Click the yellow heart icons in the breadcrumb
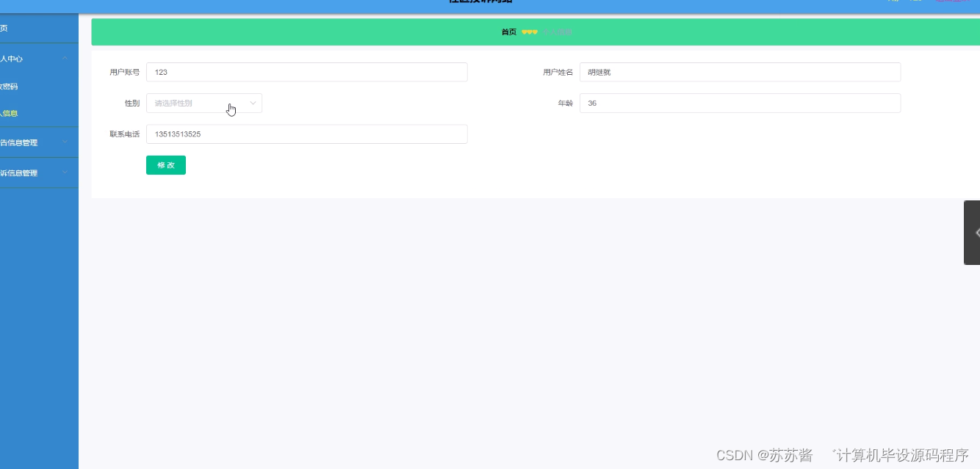The height and width of the screenshot is (469, 980). (x=530, y=32)
